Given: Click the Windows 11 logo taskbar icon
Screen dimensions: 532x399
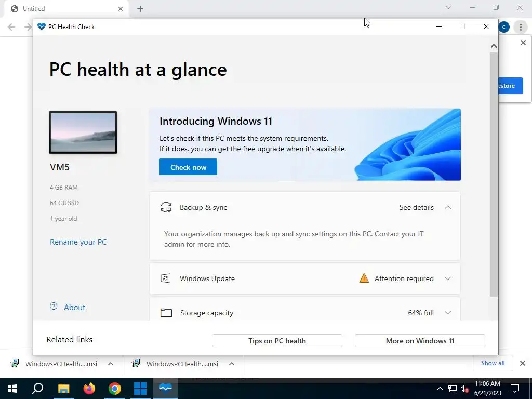Looking at the screenshot, I should tap(140, 389).
